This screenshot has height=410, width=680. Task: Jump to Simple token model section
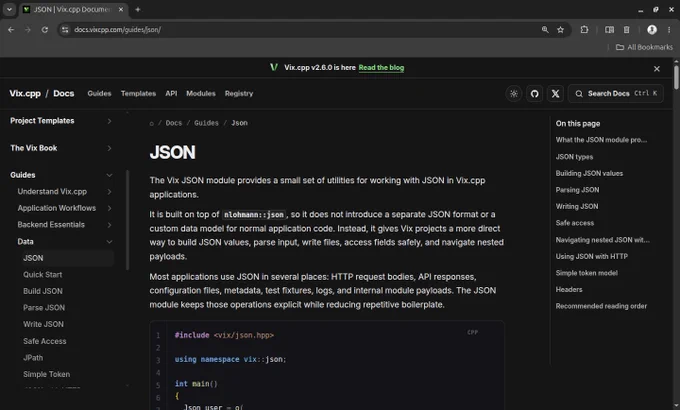(x=586, y=272)
